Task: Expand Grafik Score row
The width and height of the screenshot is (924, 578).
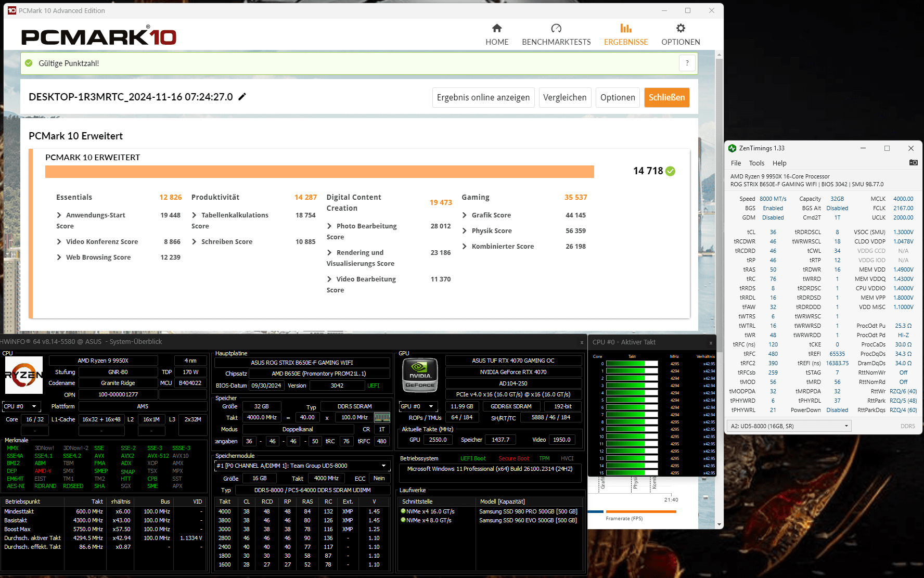Action: 465,215
